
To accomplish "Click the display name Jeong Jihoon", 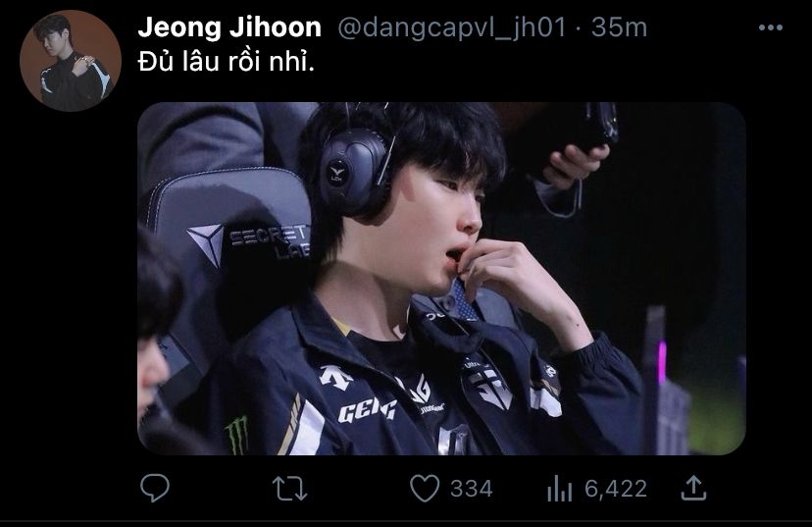I will (229, 26).
